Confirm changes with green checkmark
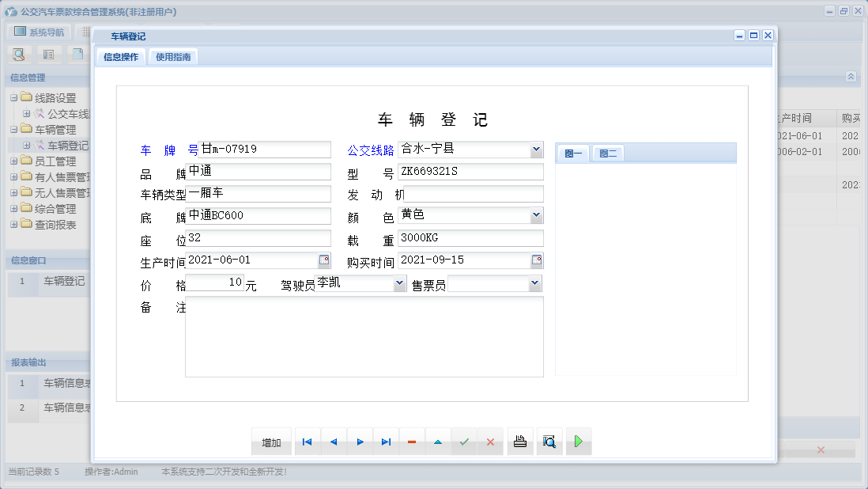868x489 pixels. click(x=464, y=442)
